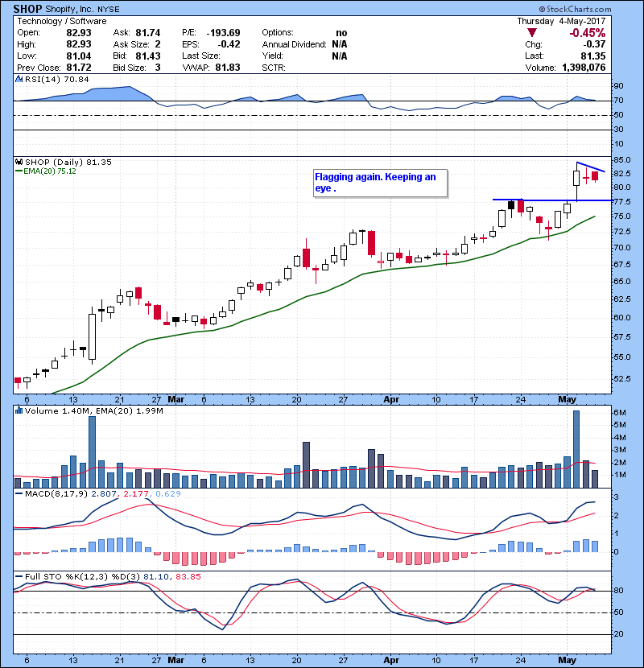Click the blue MACD legend line marker
Screen dimensions: 644x668
[19, 494]
